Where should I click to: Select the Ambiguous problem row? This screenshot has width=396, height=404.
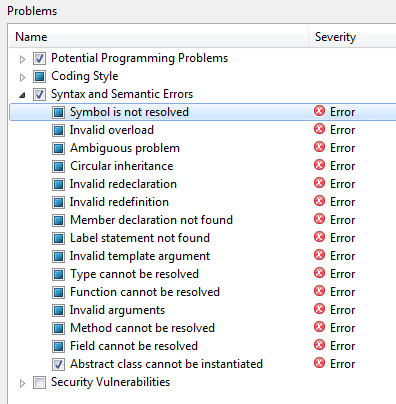coord(202,148)
